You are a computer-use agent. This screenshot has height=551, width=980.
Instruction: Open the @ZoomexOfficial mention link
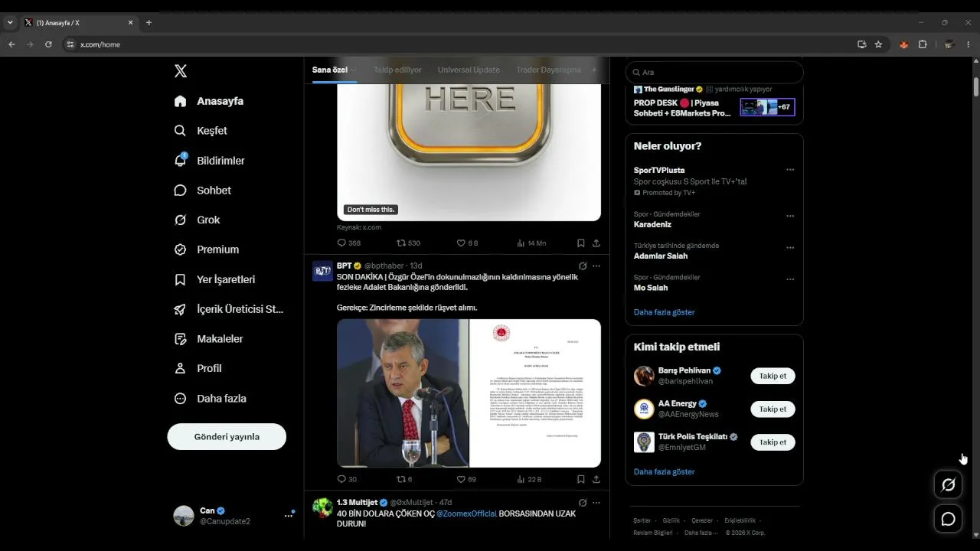coord(467,514)
